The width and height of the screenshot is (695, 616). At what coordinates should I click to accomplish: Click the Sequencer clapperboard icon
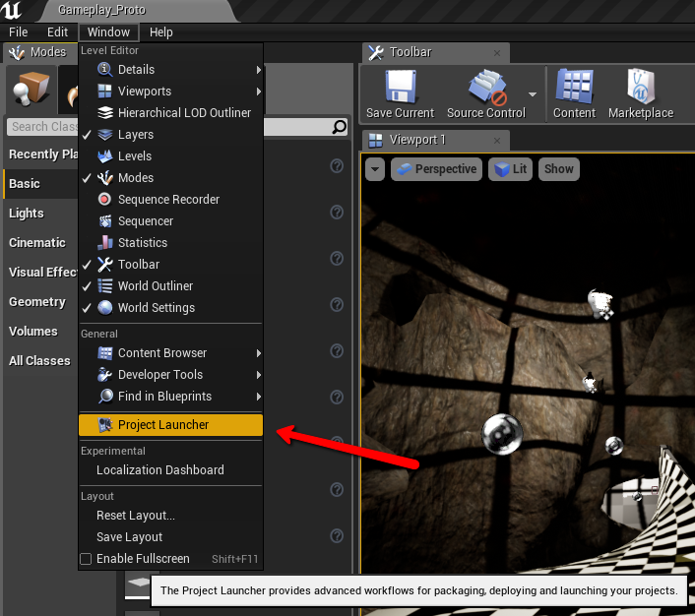click(x=105, y=221)
